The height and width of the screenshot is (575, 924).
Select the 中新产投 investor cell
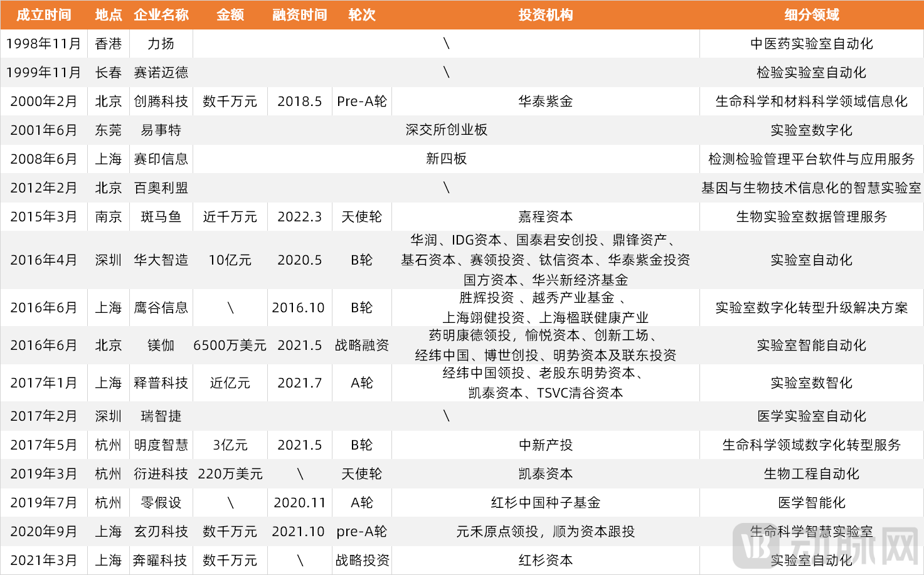pos(545,445)
